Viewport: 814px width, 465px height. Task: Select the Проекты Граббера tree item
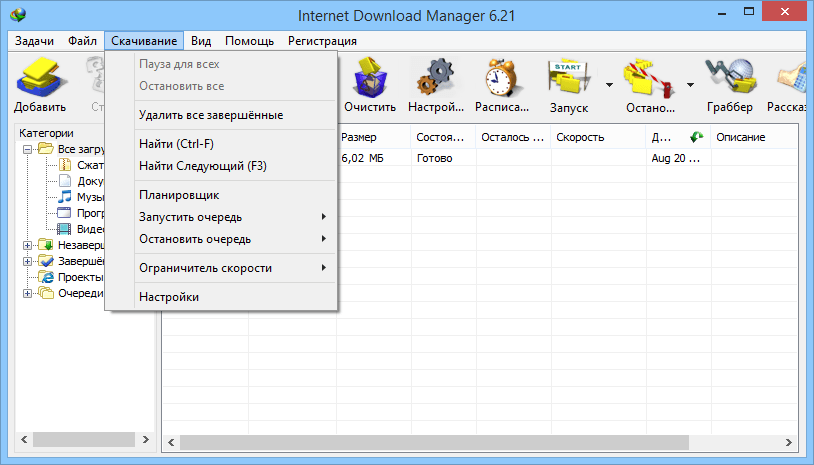coord(78,277)
